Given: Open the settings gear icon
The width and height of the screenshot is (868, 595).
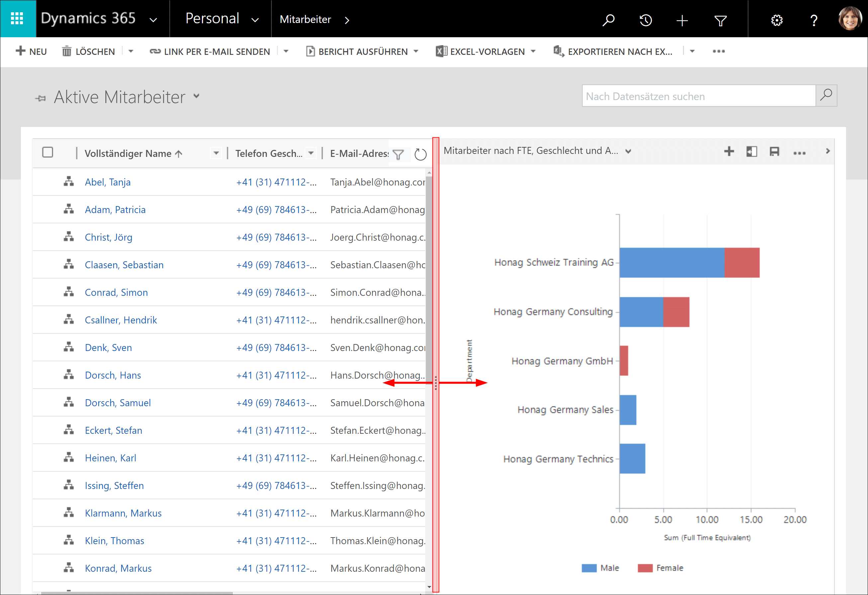Looking at the screenshot, I should pyautogui.click(x=777, y=20).
